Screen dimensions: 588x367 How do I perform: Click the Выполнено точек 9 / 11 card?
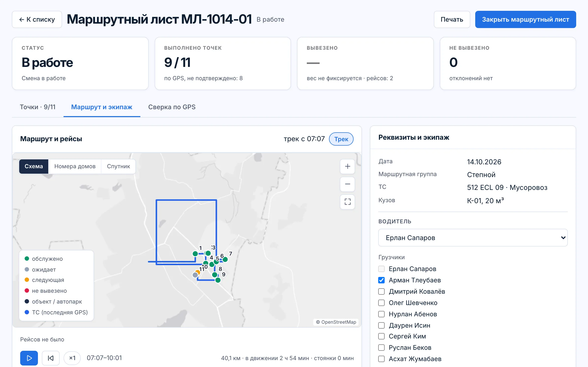pos(223,63)
